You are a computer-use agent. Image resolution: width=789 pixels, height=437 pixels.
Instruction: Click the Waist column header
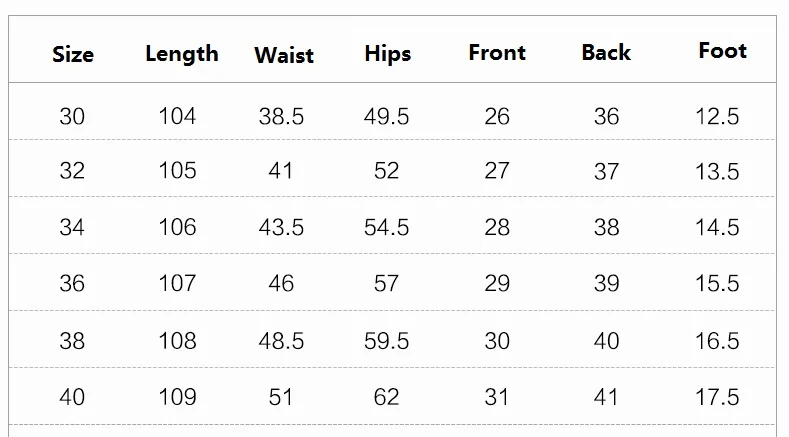tap(284, 55)
